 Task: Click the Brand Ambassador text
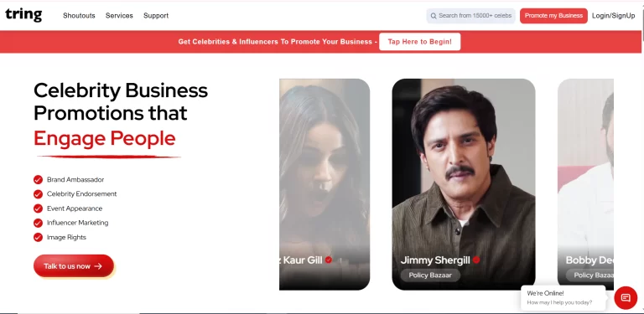(x=75, y=179)
